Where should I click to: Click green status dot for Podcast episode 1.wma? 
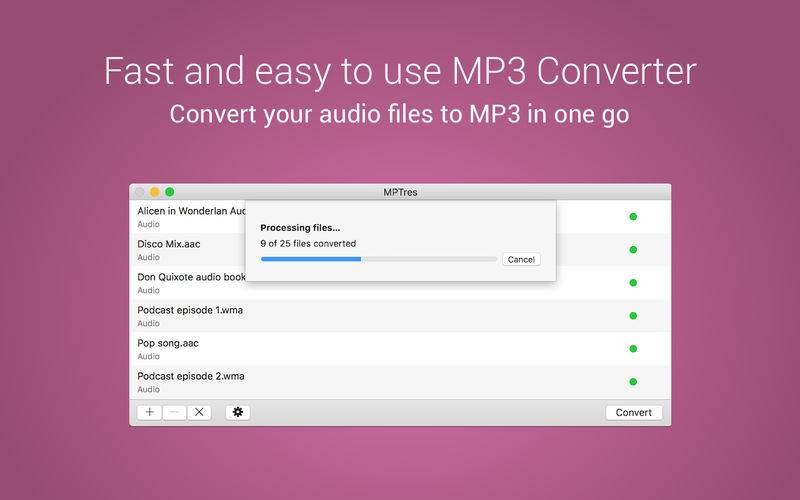[x=633, y=316]
